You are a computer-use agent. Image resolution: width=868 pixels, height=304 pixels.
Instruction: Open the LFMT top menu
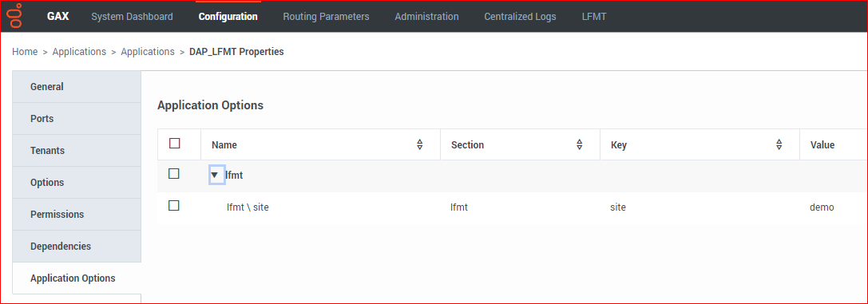pos(594,17)
